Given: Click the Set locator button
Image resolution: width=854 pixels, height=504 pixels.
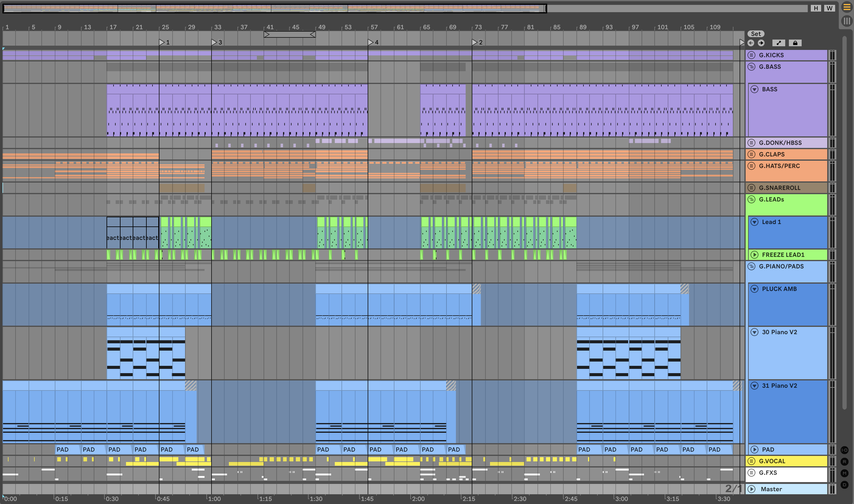Looking at the screenshot, I should pos(755,33).
